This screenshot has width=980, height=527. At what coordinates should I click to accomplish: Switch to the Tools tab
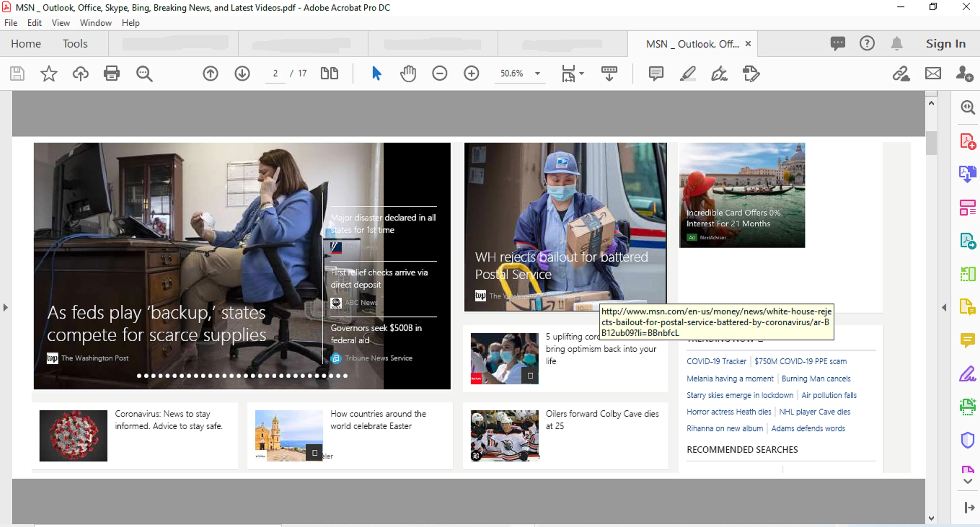[75, 44]
